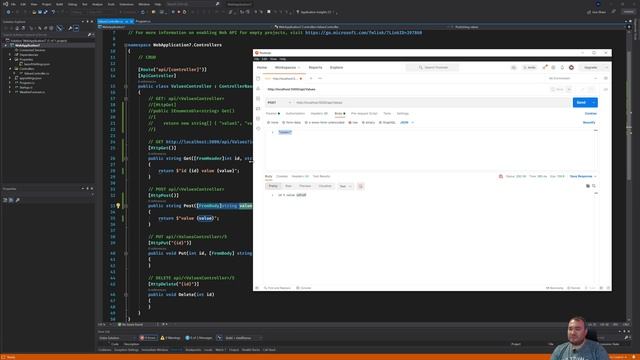Close the ValuesController.cs editor tab

[132, 21]
